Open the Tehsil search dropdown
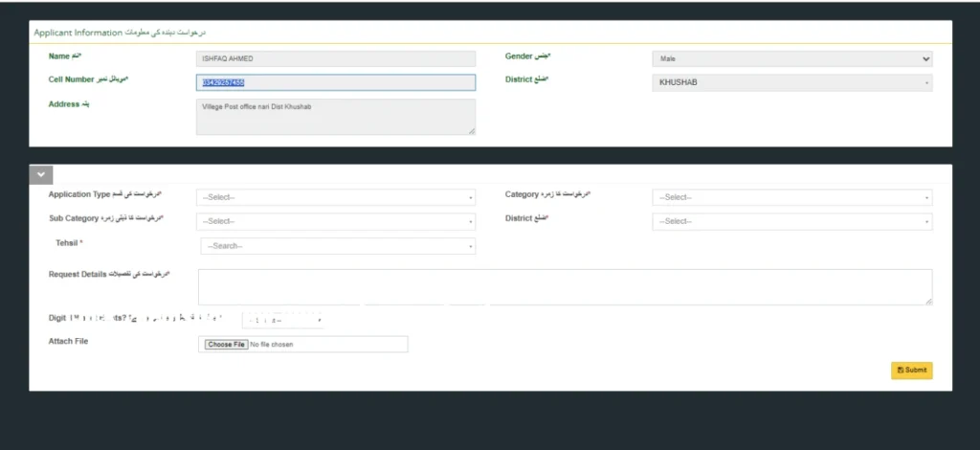This screenshot has width=980, height=450. [x=338, y=246]
